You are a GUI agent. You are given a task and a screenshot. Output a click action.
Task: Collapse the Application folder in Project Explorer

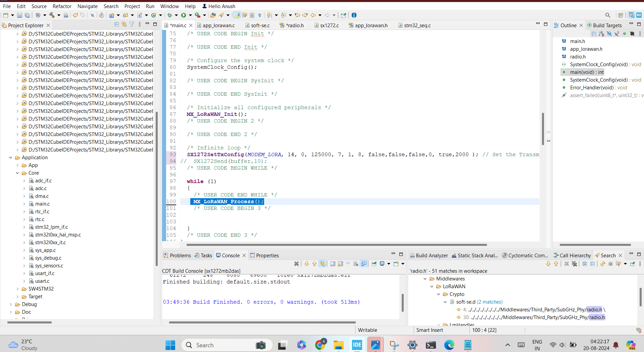11,158
